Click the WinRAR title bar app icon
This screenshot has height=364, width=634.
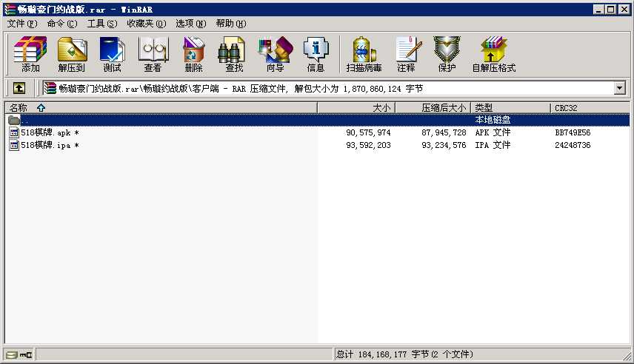(x=10, y=10)
